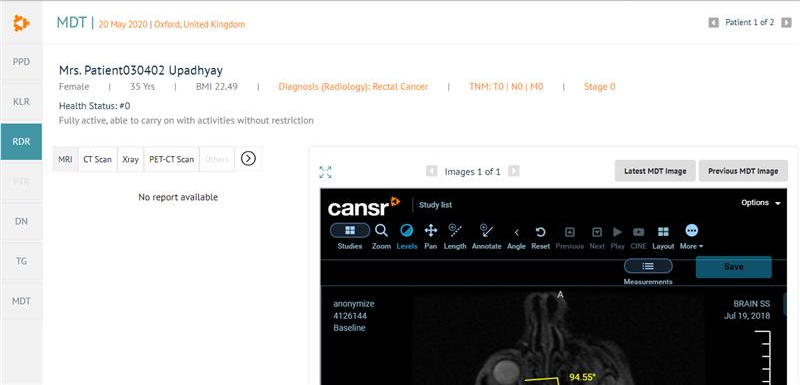
Task: Go to previous patient arrow
Action: tap(713, 23)
